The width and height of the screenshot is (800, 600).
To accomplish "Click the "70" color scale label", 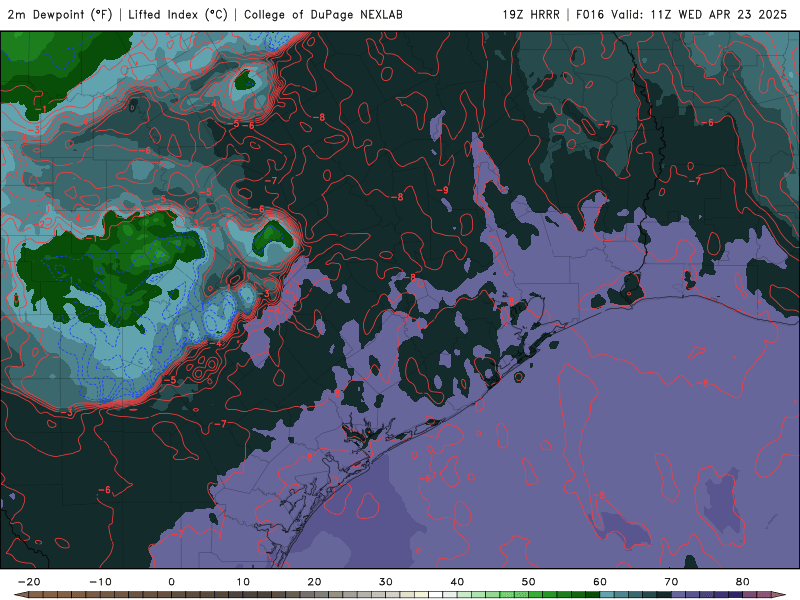I will (x=671, y=582).
